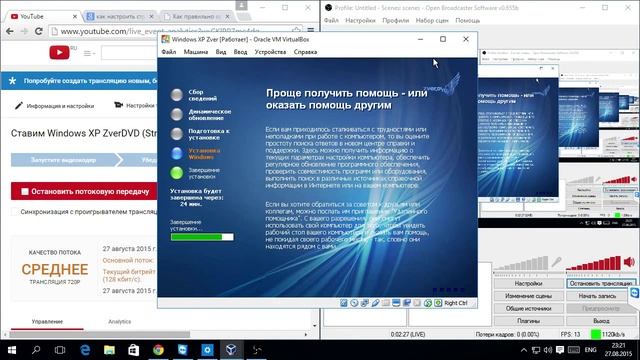The image size is (640, 360).
Task: Open the Chrome hamburger menu
Action: (x=311, y=31)
